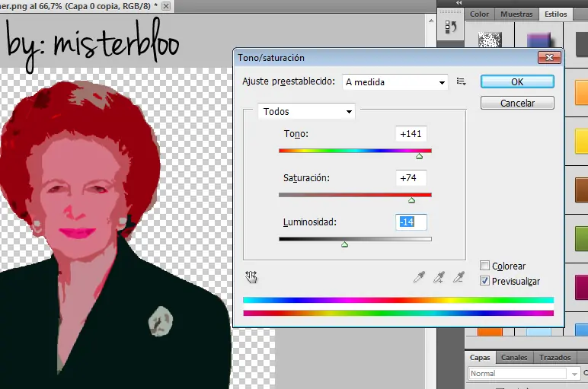This screenshot has height=389, width=588.
Task: Uncheck the Previsualizar checkbox
Action: 484,281
